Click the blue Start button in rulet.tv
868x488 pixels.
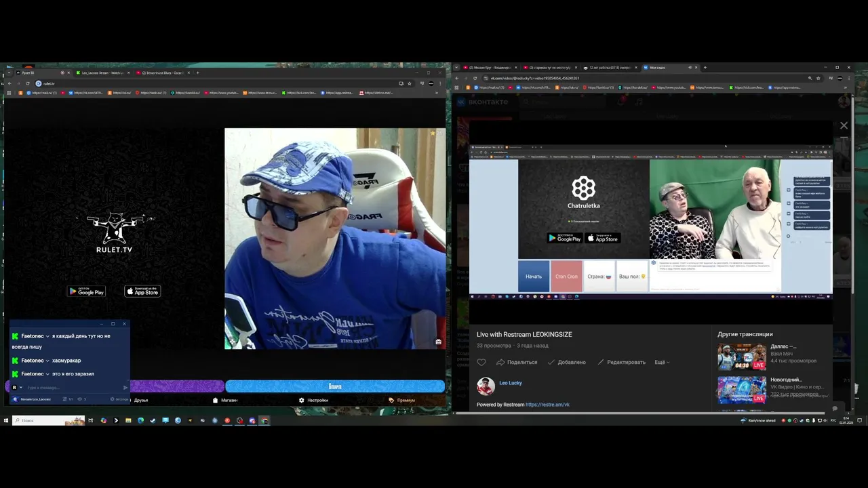point(335,386)
